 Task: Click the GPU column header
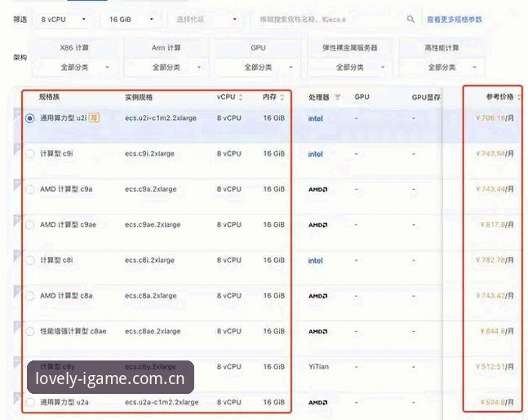click(362, 97)
